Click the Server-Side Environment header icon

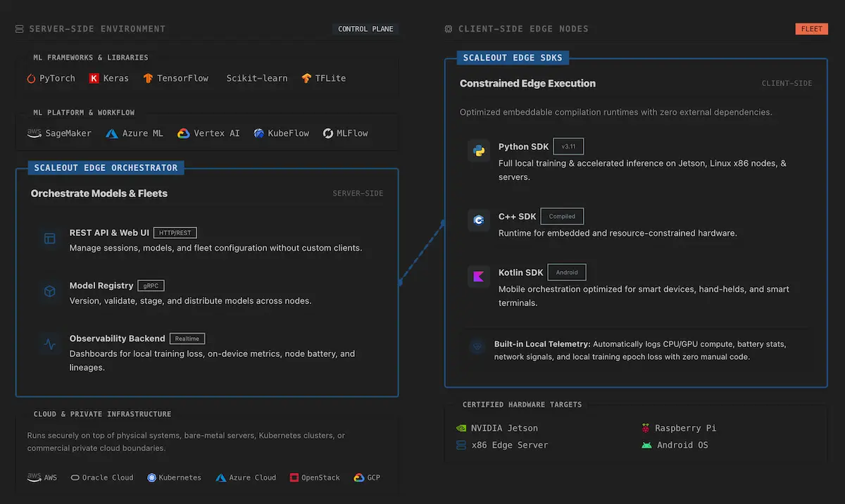(19, 29)
